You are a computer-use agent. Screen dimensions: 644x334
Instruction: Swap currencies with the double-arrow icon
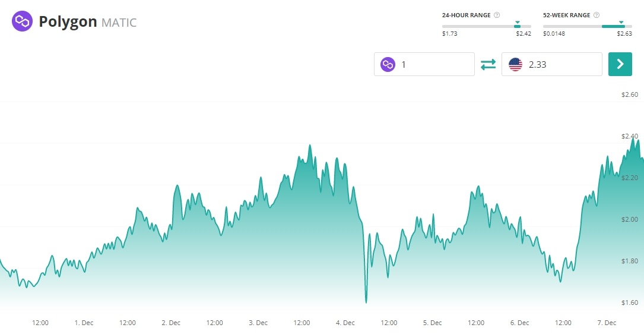[488, 64]
